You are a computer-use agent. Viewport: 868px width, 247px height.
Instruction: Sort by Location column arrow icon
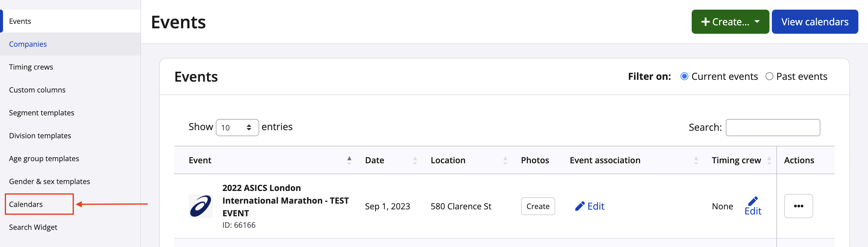(505, 160)
